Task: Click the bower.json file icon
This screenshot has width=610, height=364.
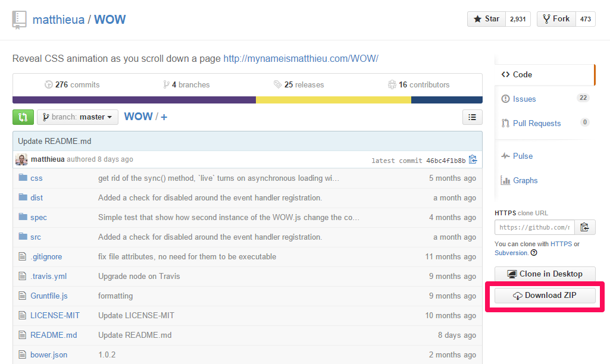Action: click(x=23, y=354)
